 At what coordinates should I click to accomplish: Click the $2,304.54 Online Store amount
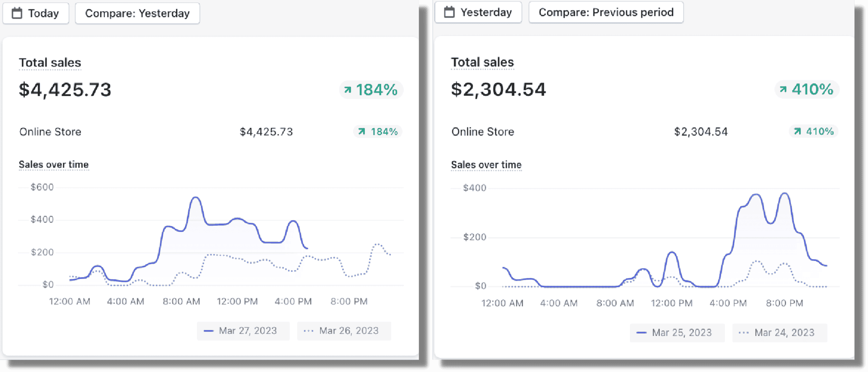[701, 132]
